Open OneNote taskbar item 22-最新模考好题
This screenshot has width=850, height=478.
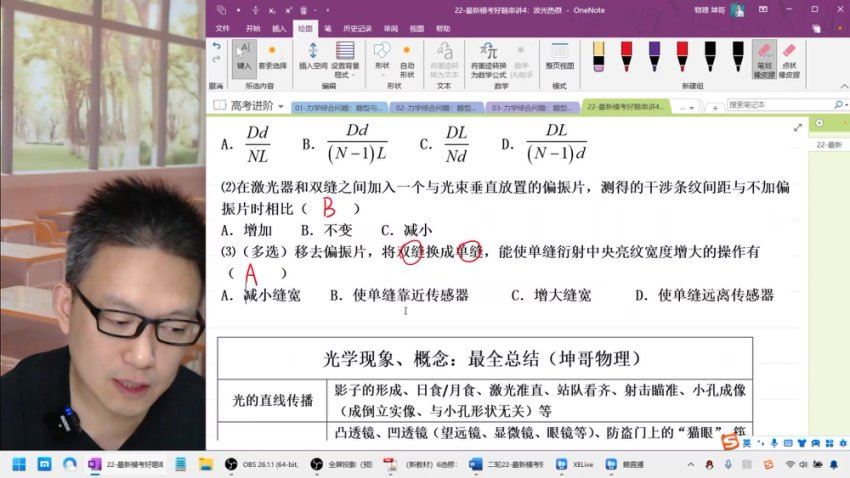tap(126, 464)
